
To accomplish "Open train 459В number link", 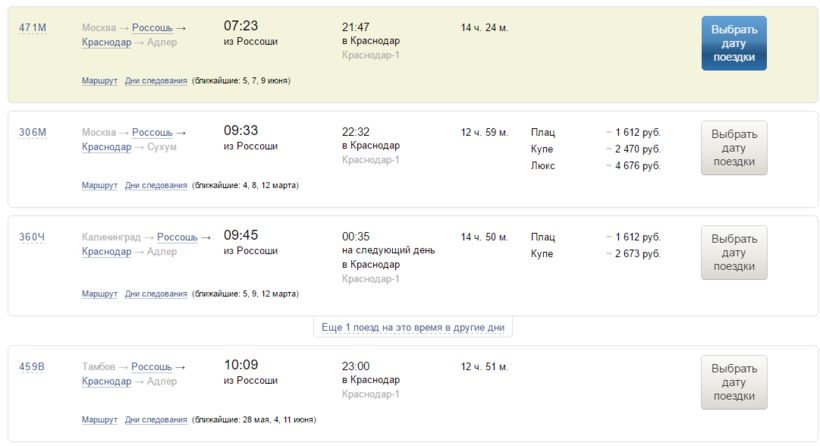I will (x=32, y=366).
